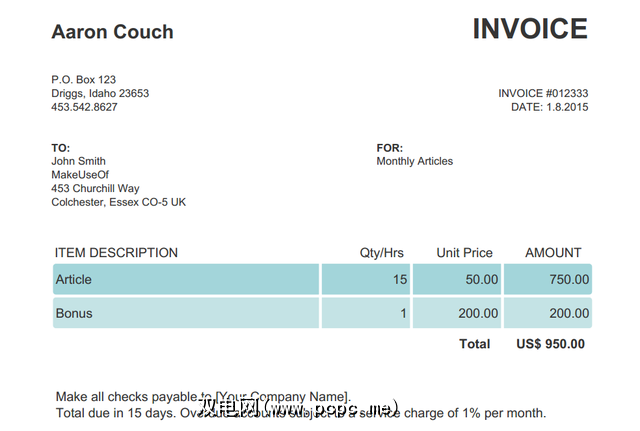Select the P.O. Box 123 address line

(x=84, y=79)
